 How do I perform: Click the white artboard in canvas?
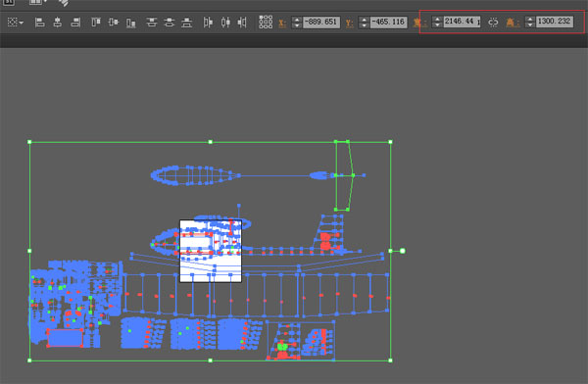211,251
